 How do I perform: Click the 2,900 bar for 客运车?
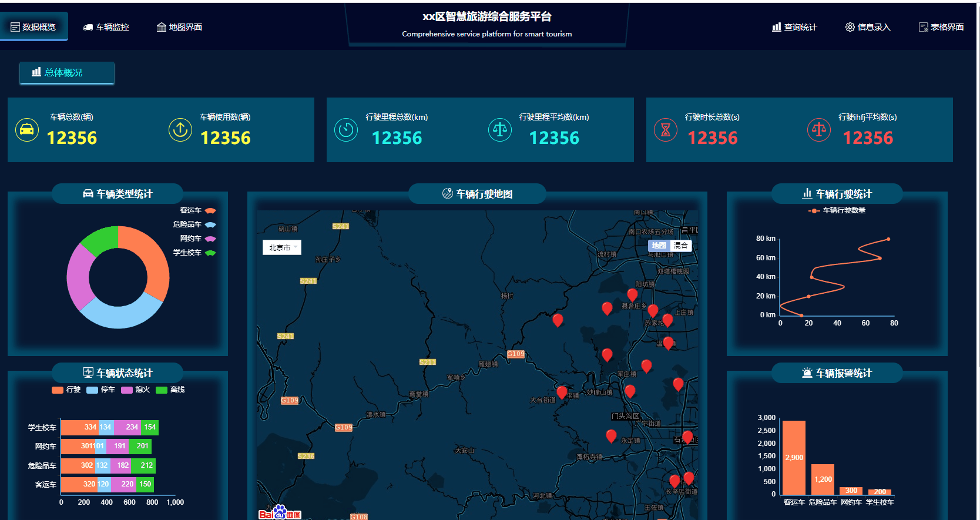tap(794, 458)
